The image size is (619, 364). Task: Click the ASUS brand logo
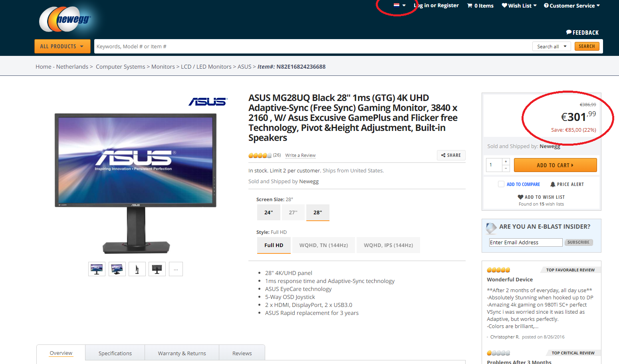click(208, 102)
